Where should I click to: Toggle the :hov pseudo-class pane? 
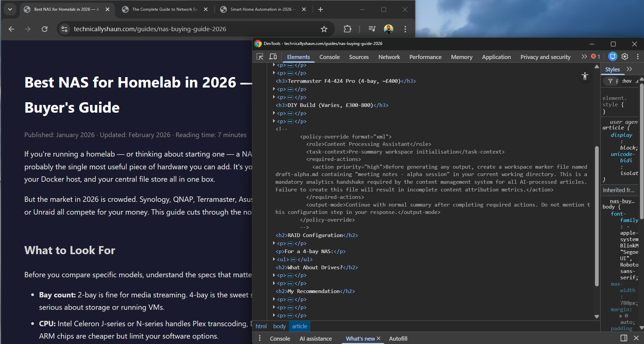(x=627, y=81)
